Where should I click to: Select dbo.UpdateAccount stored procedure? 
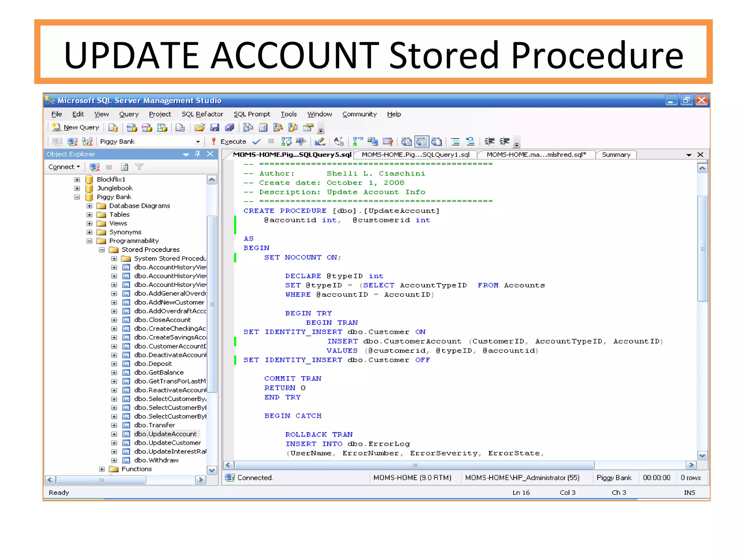pyautogui.click(x=165, y=434)
